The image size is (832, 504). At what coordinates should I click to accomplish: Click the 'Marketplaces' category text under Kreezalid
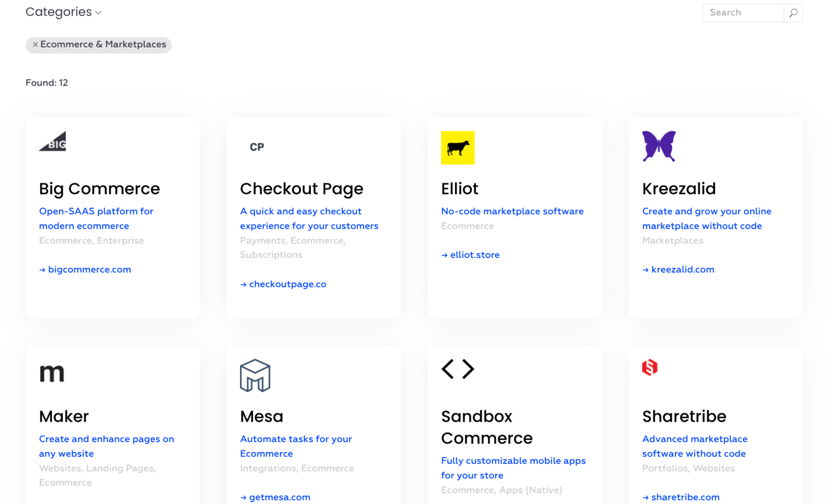(x=673, y=241)
